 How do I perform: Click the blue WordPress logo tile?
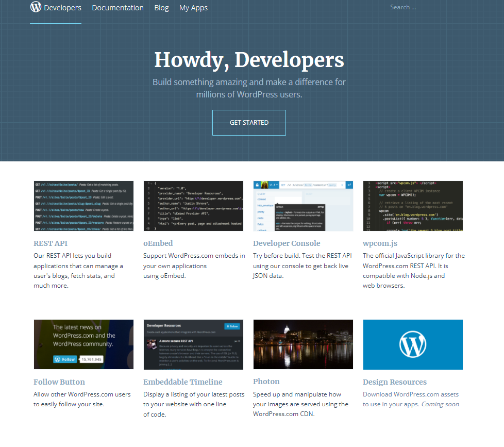tap(413, 344)
